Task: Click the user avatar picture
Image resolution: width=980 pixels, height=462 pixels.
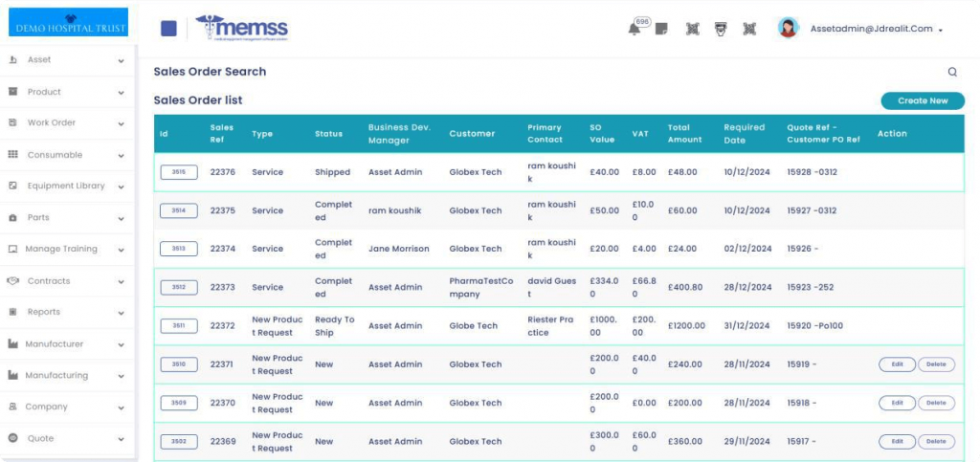Action: (789, 28)
